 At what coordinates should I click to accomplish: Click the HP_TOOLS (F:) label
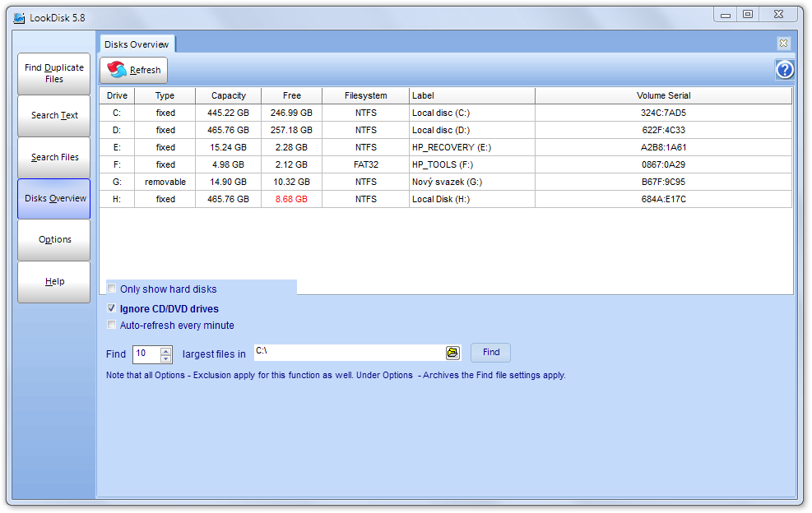(x=443, y=164)
